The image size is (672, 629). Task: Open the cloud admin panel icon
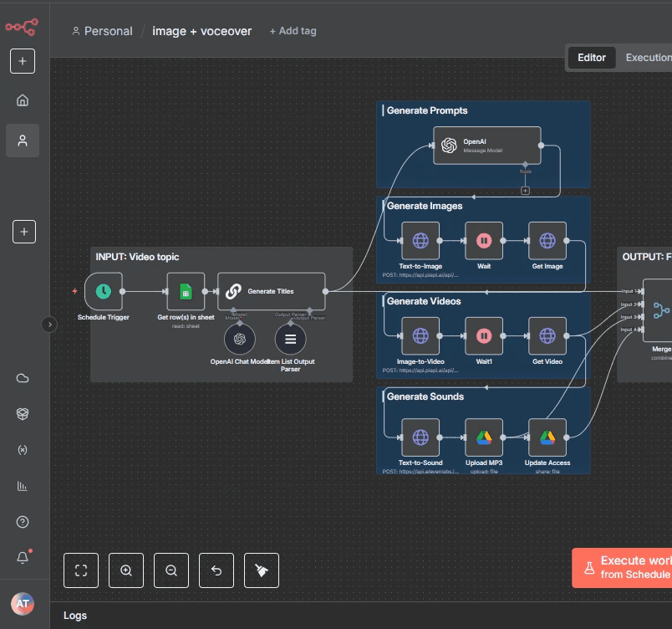pos(23,378)
